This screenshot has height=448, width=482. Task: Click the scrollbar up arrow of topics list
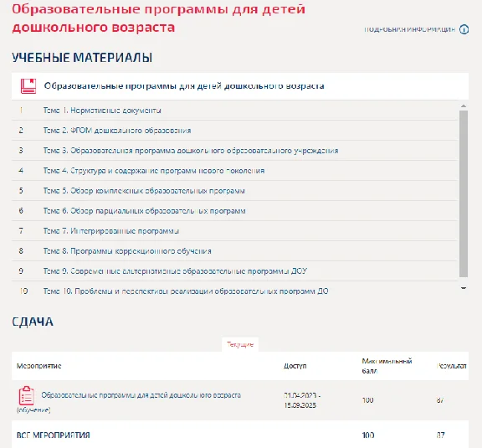tap(464, 106)
